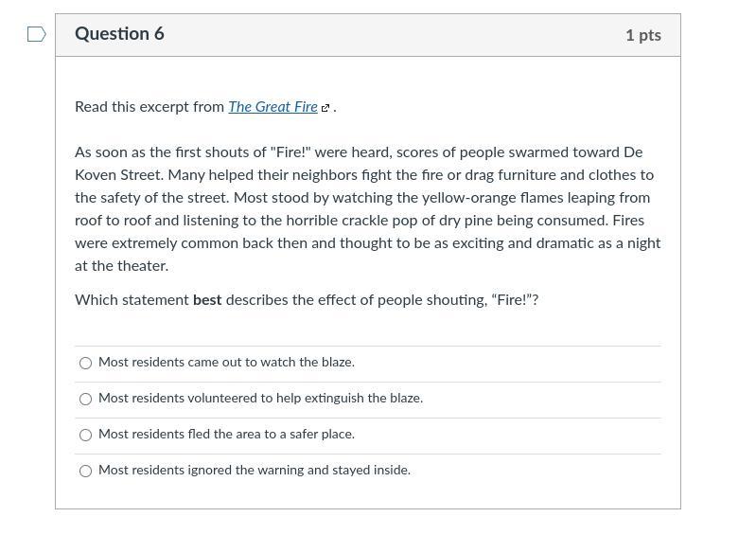Click answer text 'Most residents volunteered to help extinguish the blaze.'
The image size is (756, 535).
click(x=260, y=399)
